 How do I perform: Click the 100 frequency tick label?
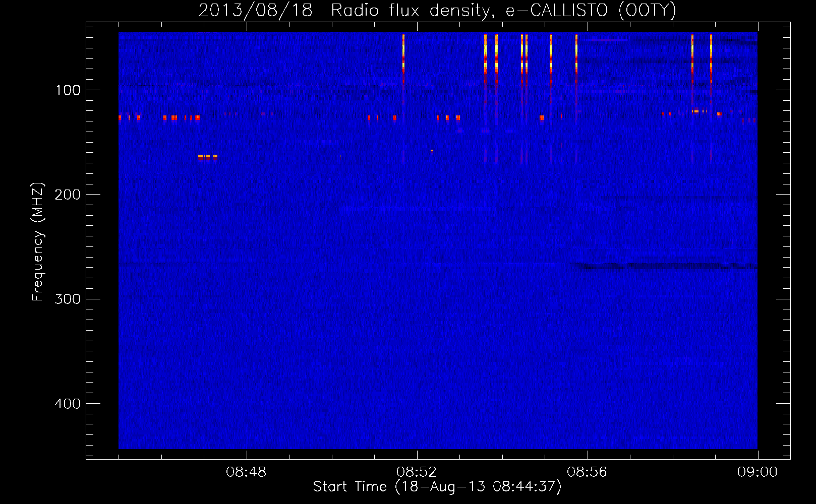pyautogui.click(x=68, y=90)
